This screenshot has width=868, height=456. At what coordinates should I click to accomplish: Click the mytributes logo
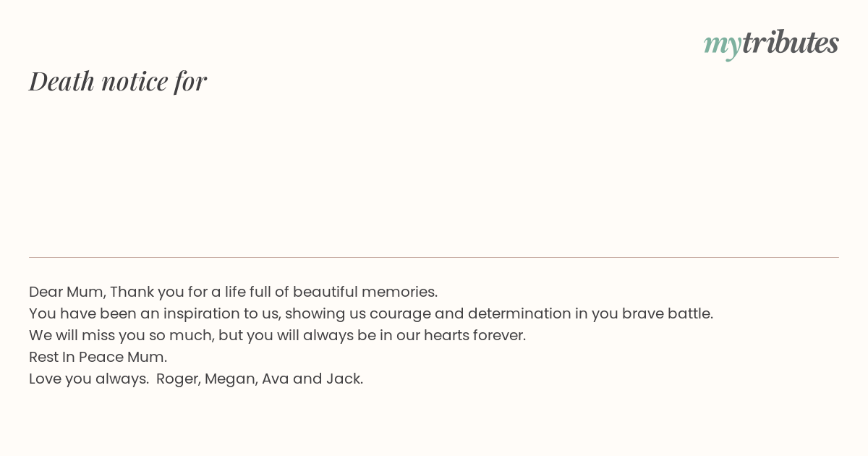(771, 43)
